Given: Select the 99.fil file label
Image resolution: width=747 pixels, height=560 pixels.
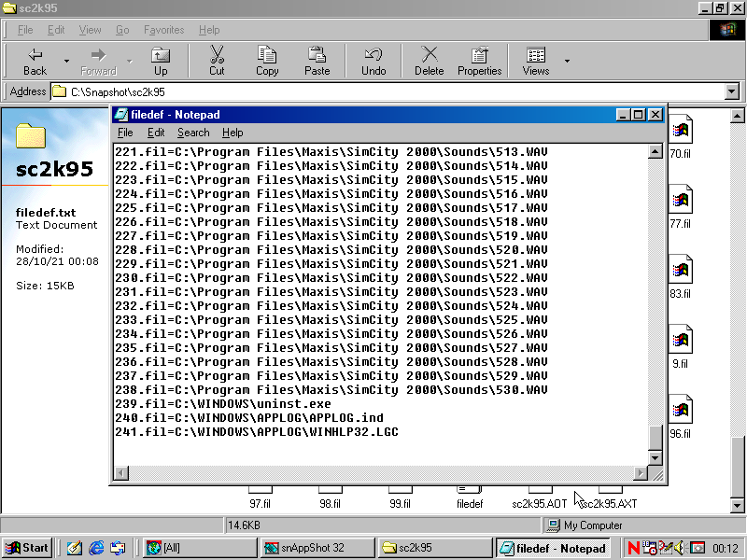Looking at the screenshot, I should coord(401,504).
